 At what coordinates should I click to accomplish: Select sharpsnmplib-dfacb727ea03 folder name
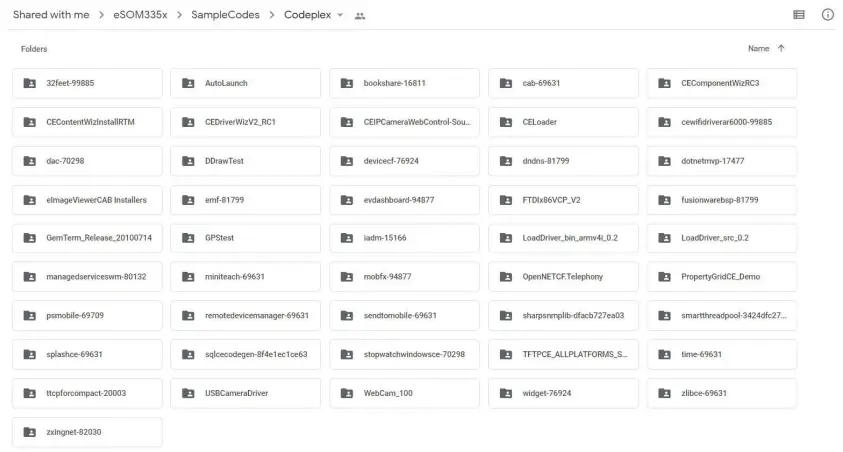573,315
